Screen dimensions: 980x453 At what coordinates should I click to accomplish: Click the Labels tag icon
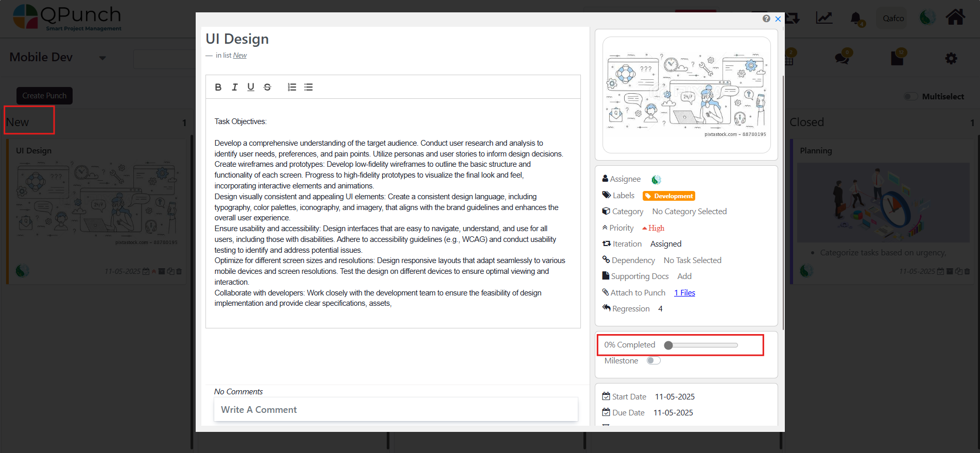coord(607,195)
